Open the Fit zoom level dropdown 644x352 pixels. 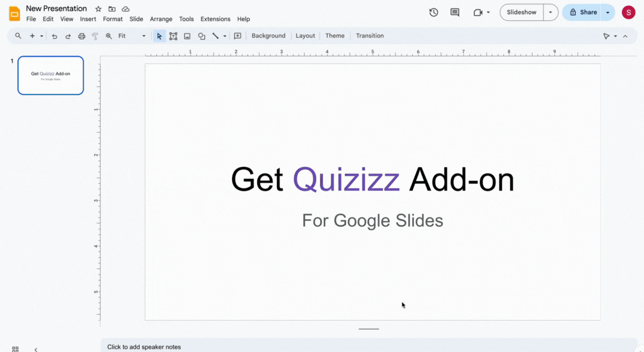(132, 36)
